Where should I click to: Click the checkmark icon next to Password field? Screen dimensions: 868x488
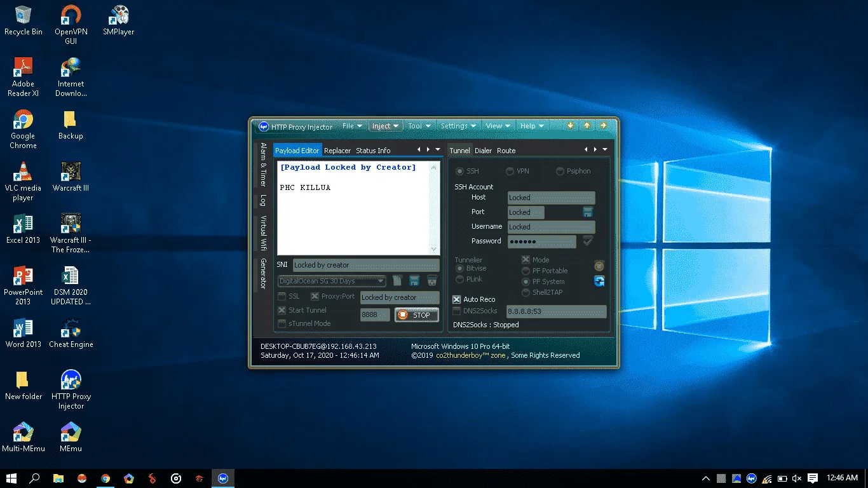(x=588, y=241)
